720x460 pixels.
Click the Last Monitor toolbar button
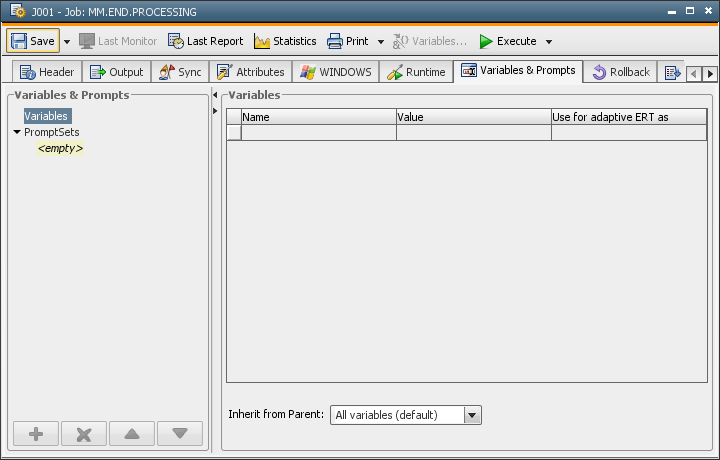pyautogui.click(x=118, y=41)
